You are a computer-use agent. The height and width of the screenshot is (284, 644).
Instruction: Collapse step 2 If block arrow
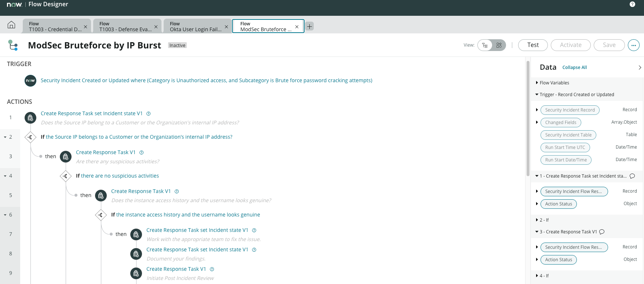(5, 137)
